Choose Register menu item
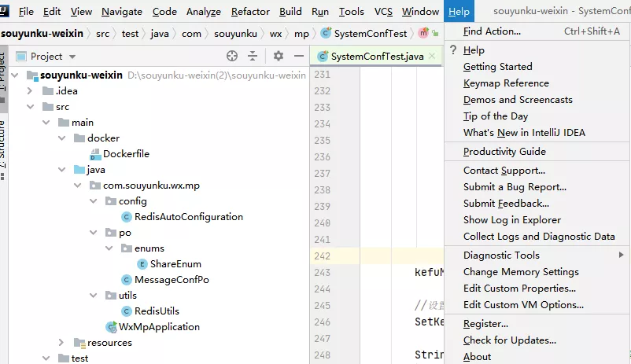This screenshot has width=631, height=364. (x=537, y=323)
